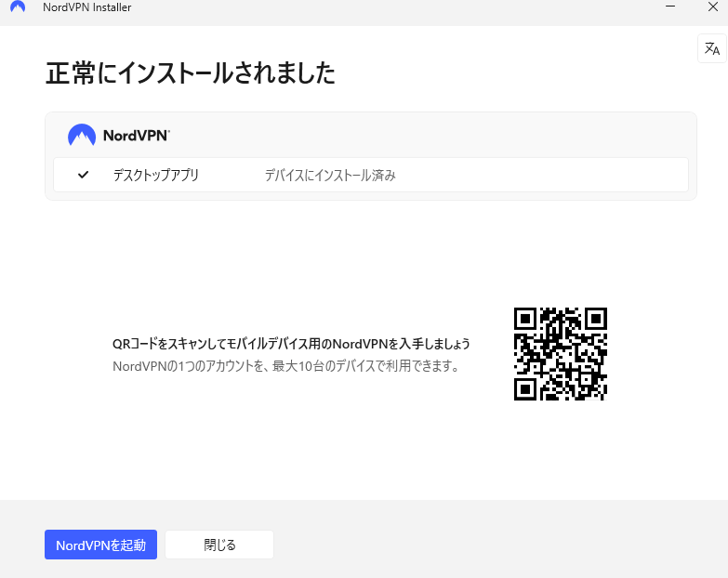728x578 pixels.
Task: Minimize the NordVPN Installer window
Action: pyautogui.click(x=670, y=7)
